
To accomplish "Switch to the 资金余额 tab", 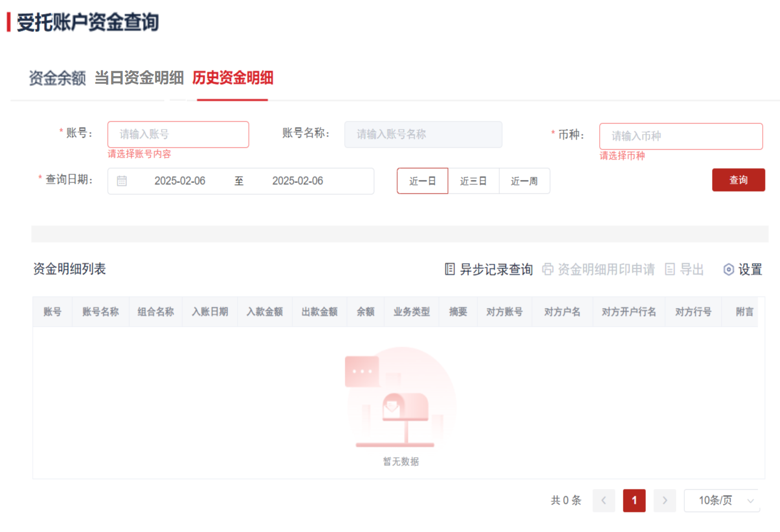I will point(57,78).
